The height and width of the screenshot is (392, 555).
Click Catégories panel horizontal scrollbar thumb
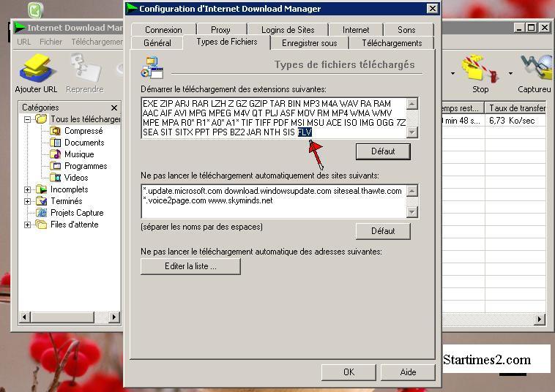(62, 317)
